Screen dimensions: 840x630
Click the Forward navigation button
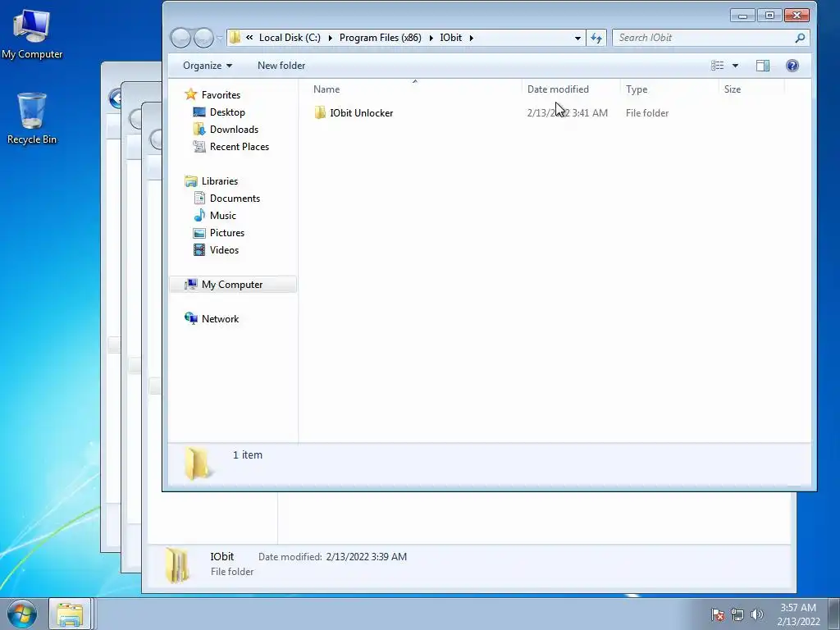click(203, 38)
